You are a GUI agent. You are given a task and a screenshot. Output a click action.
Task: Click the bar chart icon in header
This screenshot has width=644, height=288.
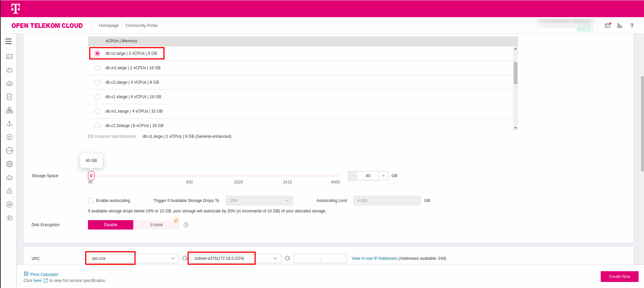coord(619,26)
